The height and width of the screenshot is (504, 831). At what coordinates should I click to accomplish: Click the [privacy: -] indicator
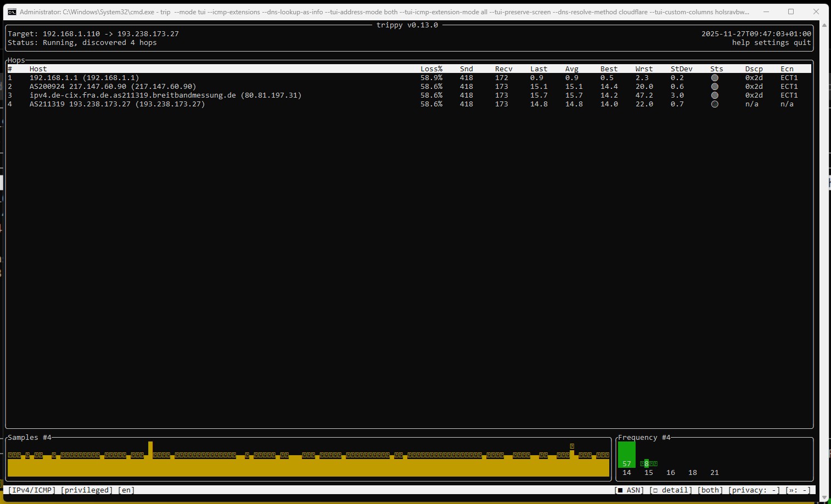[754, 490]
